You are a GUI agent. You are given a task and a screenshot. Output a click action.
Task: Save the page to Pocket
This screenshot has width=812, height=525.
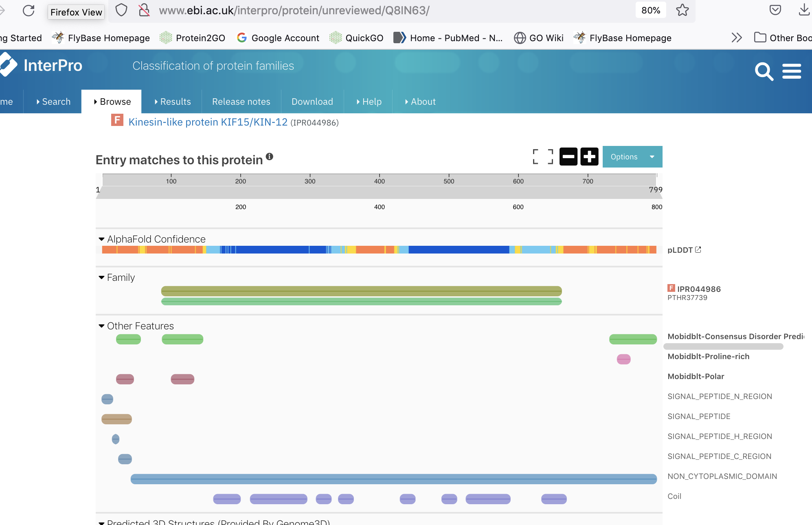click(775, 10)
